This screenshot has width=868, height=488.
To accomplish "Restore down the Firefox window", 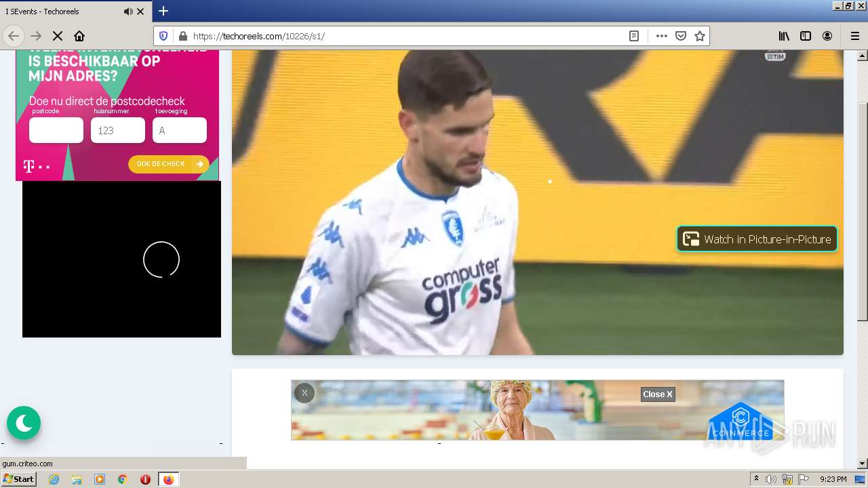I will (x=848, y=5).
